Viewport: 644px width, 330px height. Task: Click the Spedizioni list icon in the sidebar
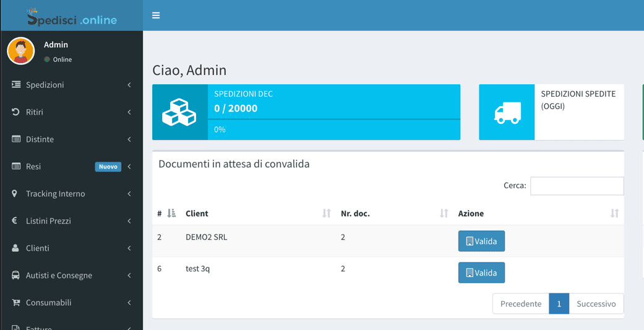click(16, 85)
